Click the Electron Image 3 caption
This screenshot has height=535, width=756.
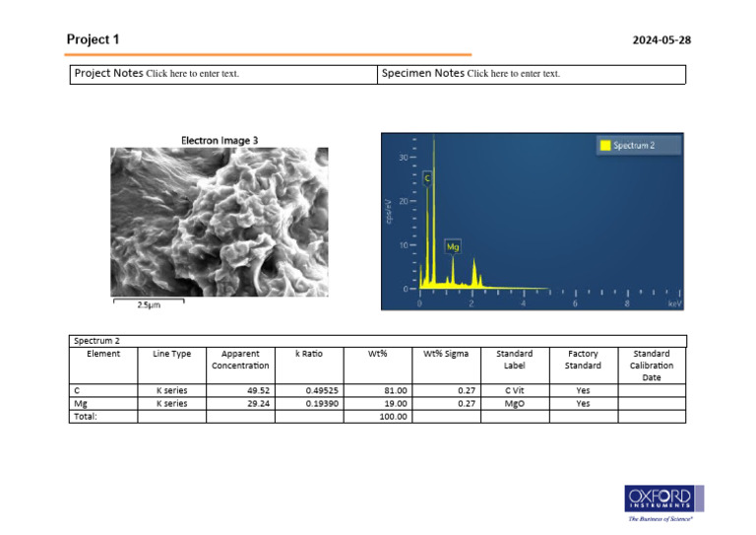tap(220, 140)
